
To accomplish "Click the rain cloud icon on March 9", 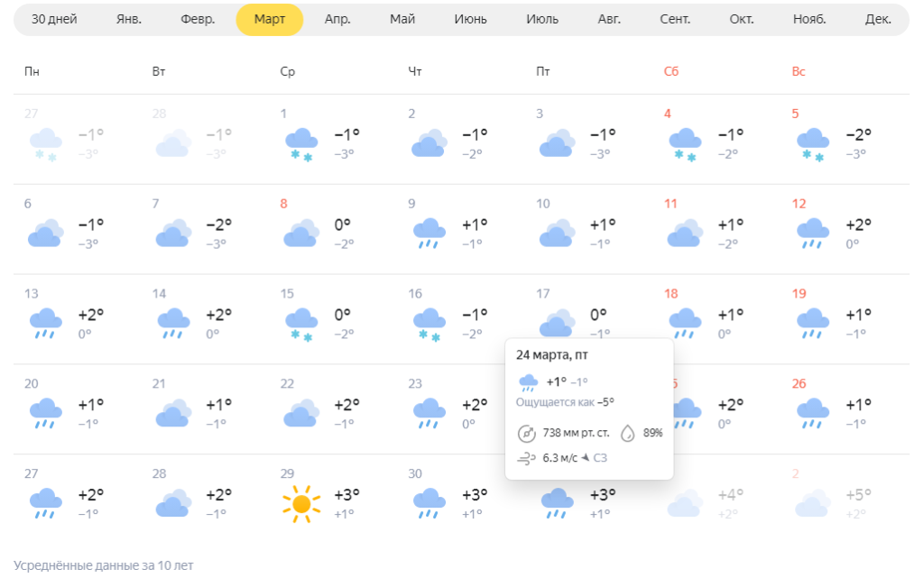I will 430,234.
